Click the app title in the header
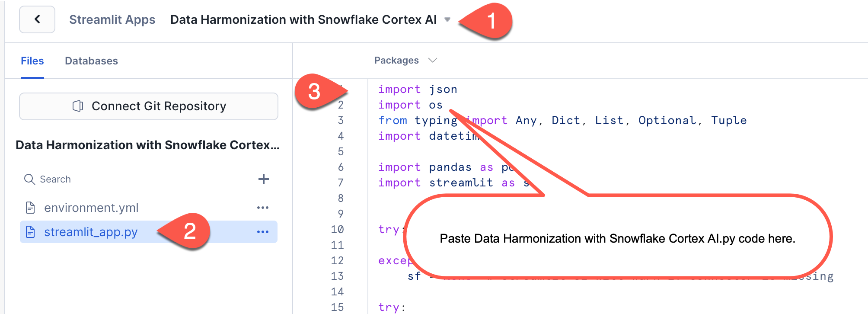868x314 pixels. [x=303, y=19]
